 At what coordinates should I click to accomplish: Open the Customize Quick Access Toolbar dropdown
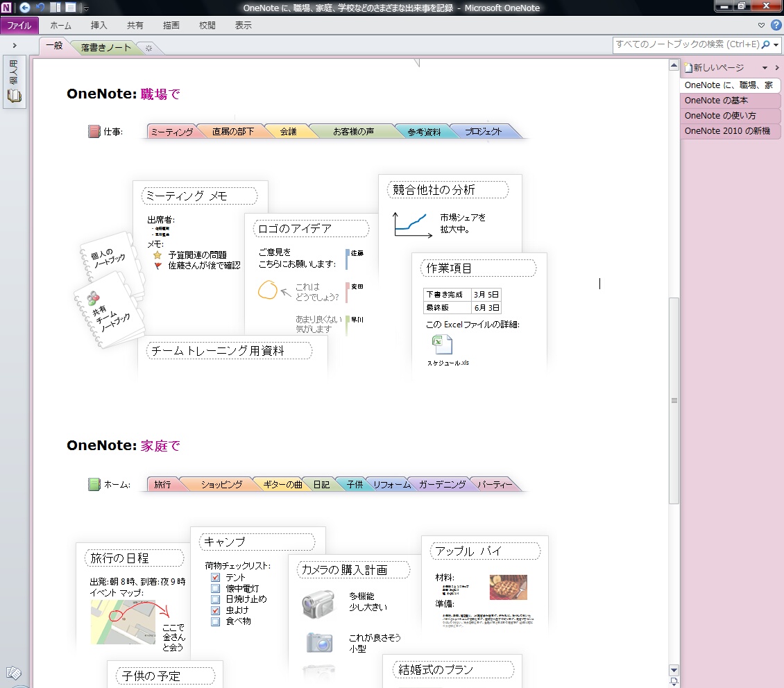coord(86,8)
